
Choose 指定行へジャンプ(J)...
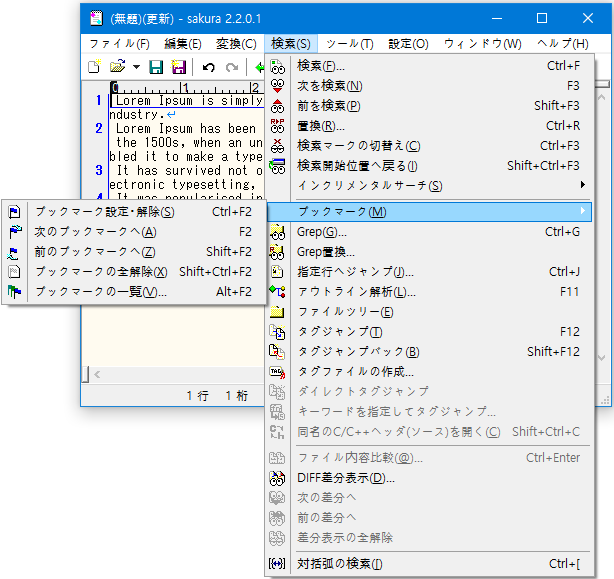(x=430, y=272)
